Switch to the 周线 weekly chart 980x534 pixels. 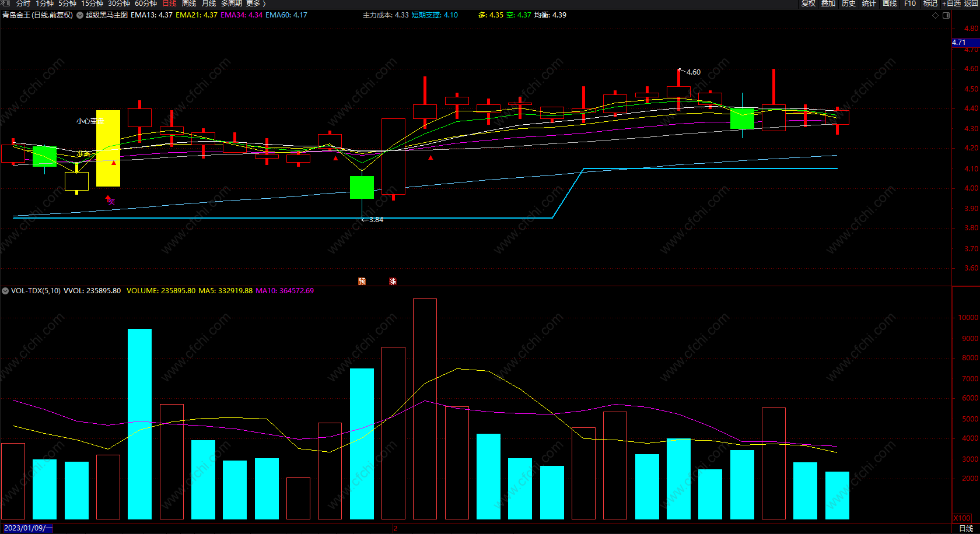click(x=189, y=3)
